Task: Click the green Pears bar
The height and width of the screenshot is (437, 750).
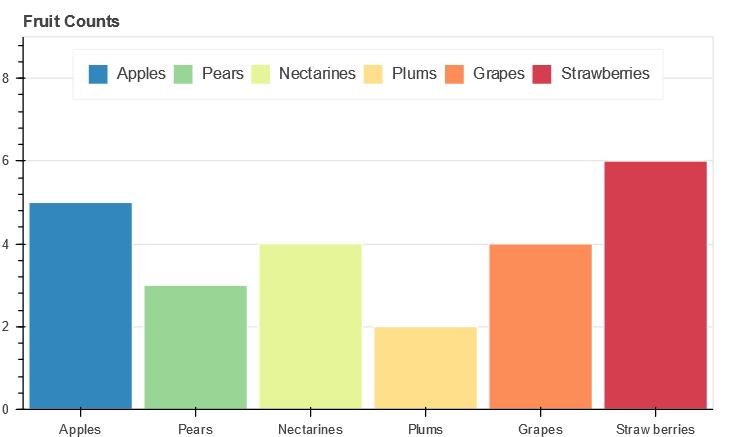Action: coord(196,347)
